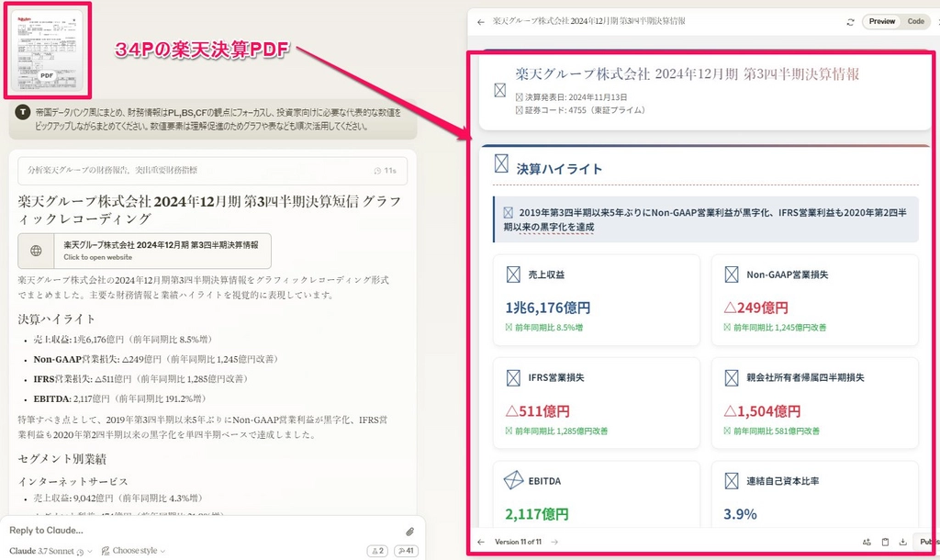Click the 売上収益 card icon
Image resolution: width=940 pixels, height=560 pixels.
(x=513, y=274)
